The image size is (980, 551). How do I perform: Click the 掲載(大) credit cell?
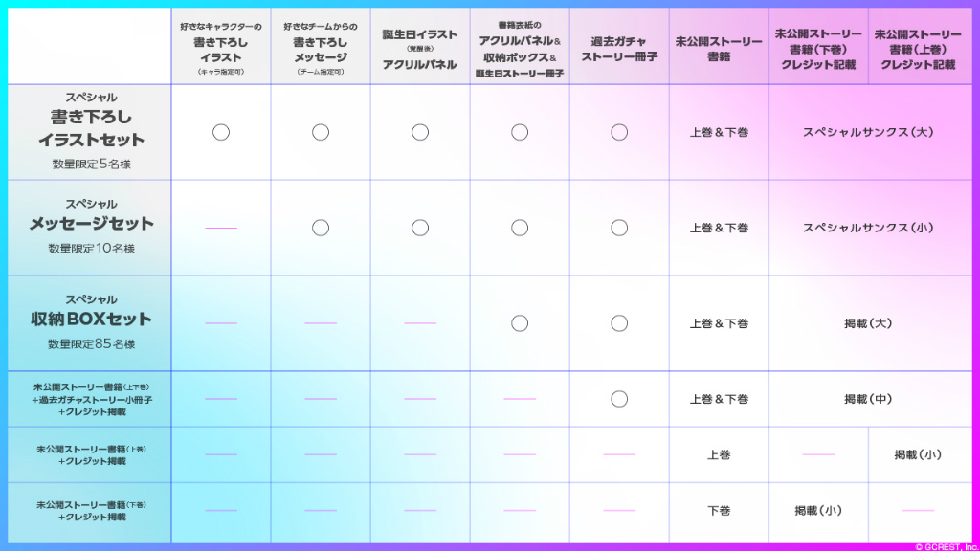tap(868, 323)
